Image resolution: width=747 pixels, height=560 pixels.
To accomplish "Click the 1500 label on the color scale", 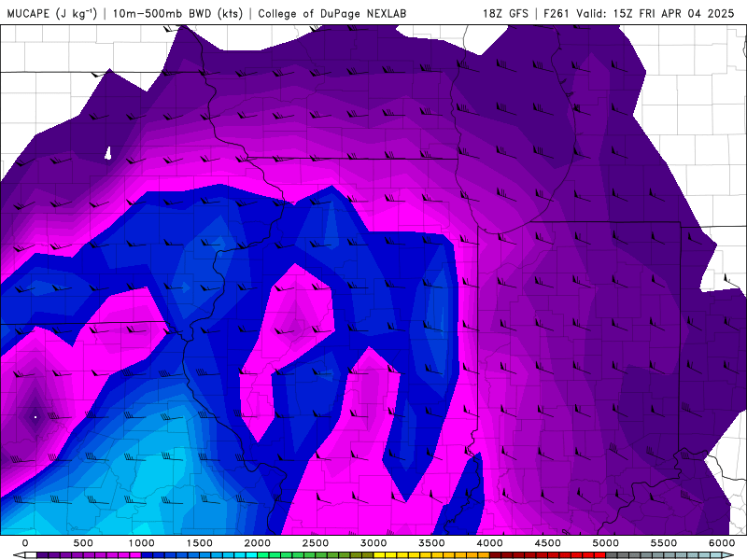I will pos(199,543).
